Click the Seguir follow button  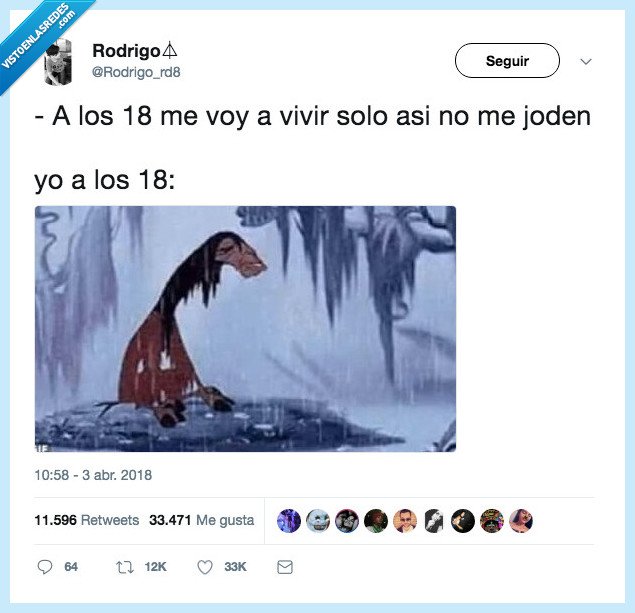[507, 61]
